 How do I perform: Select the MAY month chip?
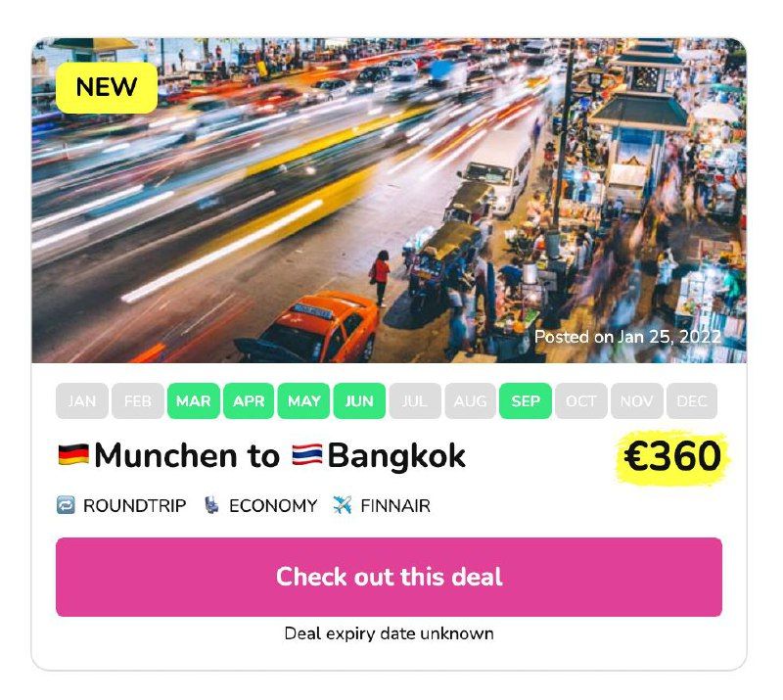tap(303, 400)
